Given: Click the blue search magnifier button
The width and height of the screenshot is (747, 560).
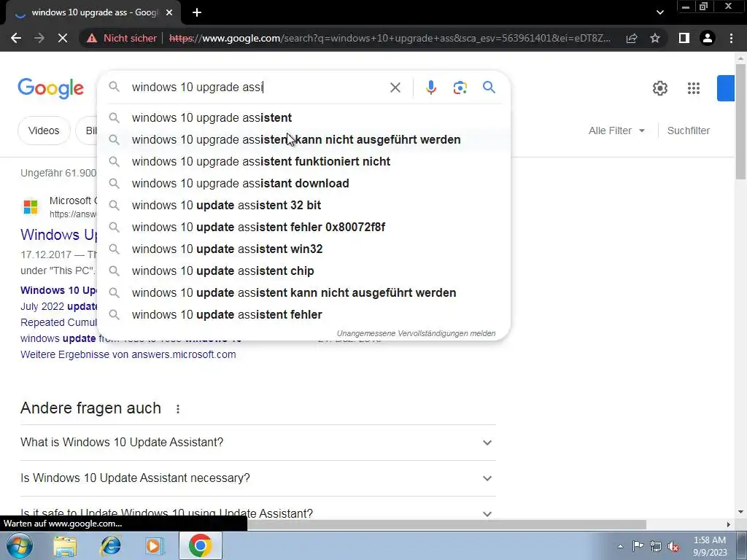Looking at the screenshot, I should (x=489, y=87).
